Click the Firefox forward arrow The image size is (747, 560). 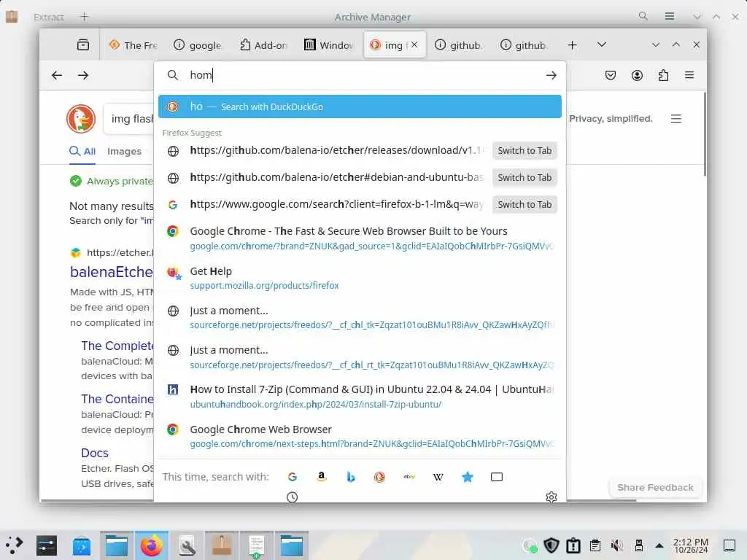83,75
